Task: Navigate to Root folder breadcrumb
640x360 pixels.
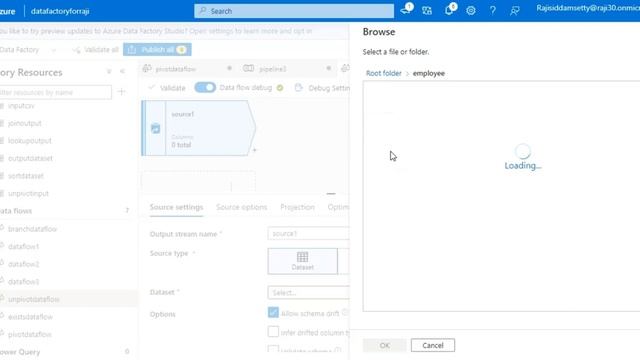Action: pos(384,73)
